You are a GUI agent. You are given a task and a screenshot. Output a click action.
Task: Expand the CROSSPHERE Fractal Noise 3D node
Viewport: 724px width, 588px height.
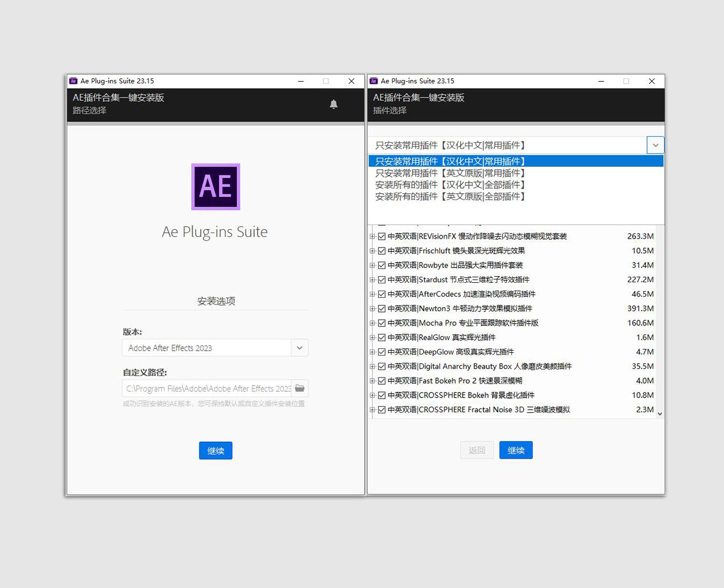click(372, 410)
